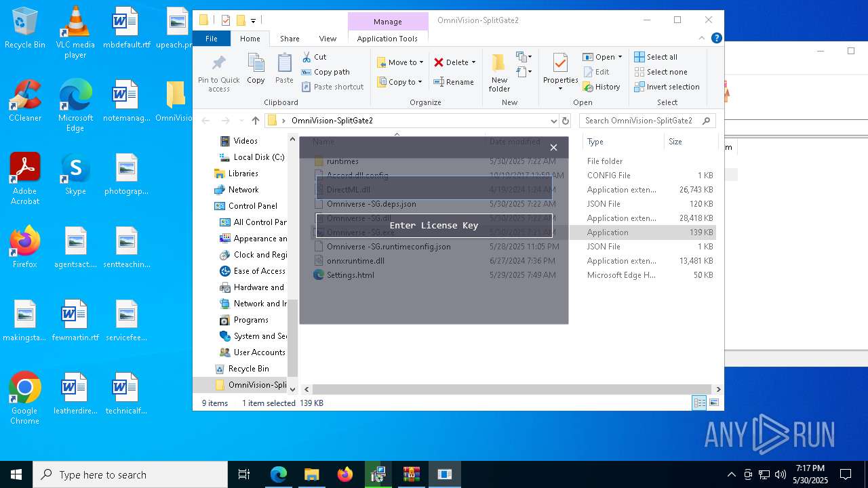Sort by Size column header
Screen dimensions: 868x488
click(690, 142)
